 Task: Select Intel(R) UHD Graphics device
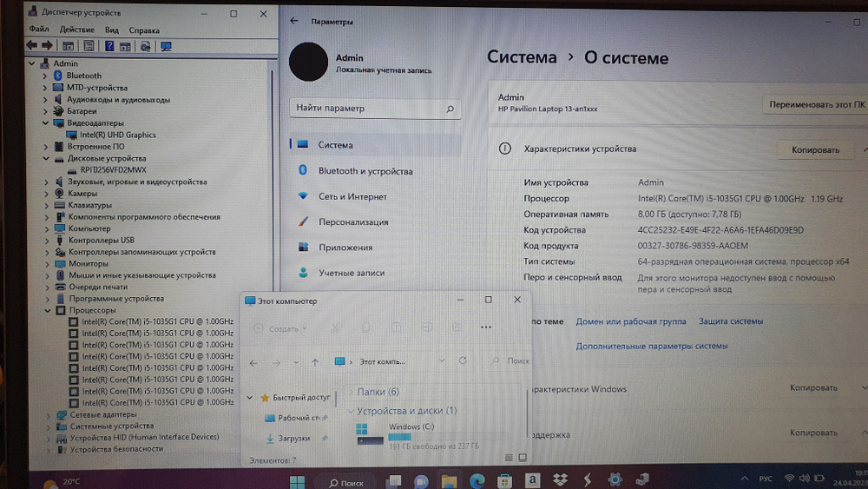tap(117, 135)
